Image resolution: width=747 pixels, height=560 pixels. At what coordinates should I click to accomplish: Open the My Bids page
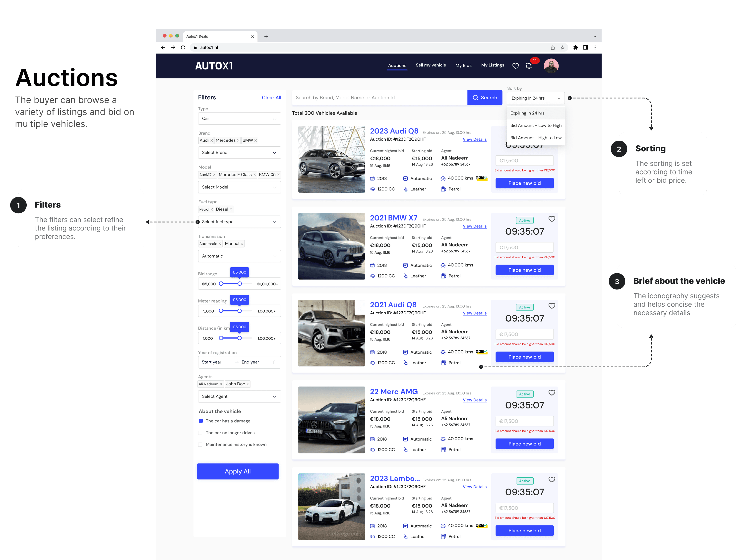coord(463,65)
